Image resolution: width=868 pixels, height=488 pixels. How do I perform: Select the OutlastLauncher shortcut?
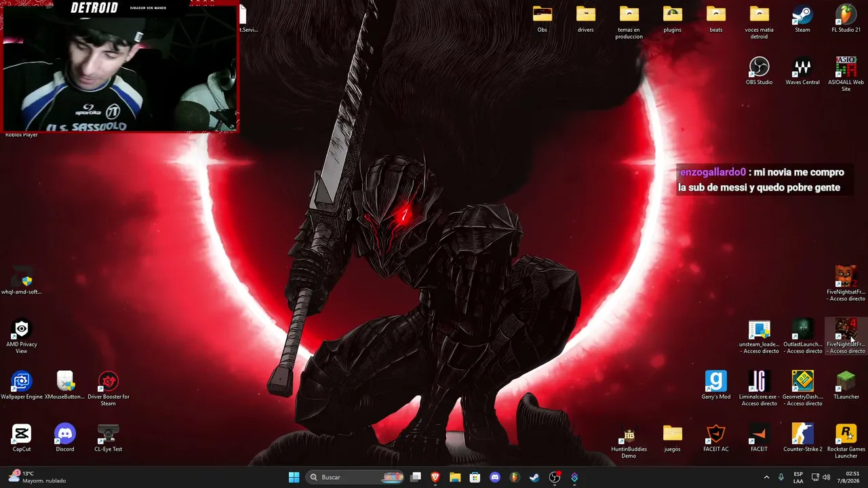click(x=802, y=337)
